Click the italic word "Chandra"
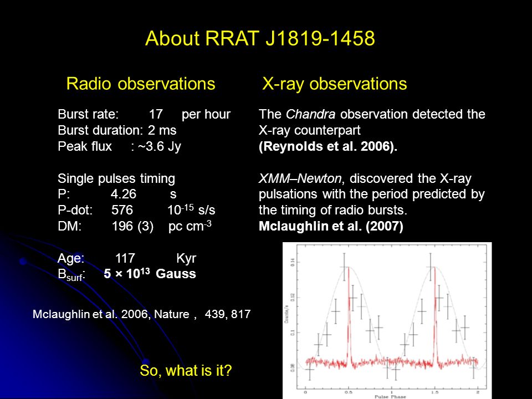Viewport: 532px width, 399px height. [x=310, y=114]
